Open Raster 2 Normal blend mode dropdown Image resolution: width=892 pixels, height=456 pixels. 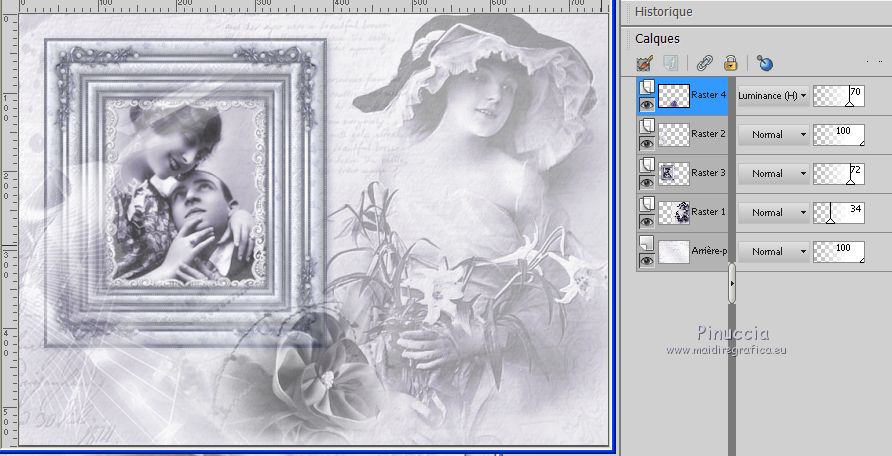tap(773, 135)
